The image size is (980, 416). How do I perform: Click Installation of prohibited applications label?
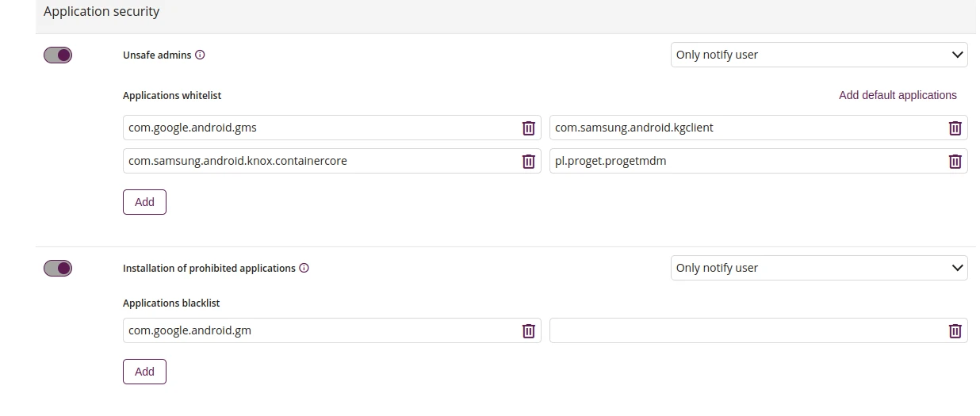coord(209,268)
